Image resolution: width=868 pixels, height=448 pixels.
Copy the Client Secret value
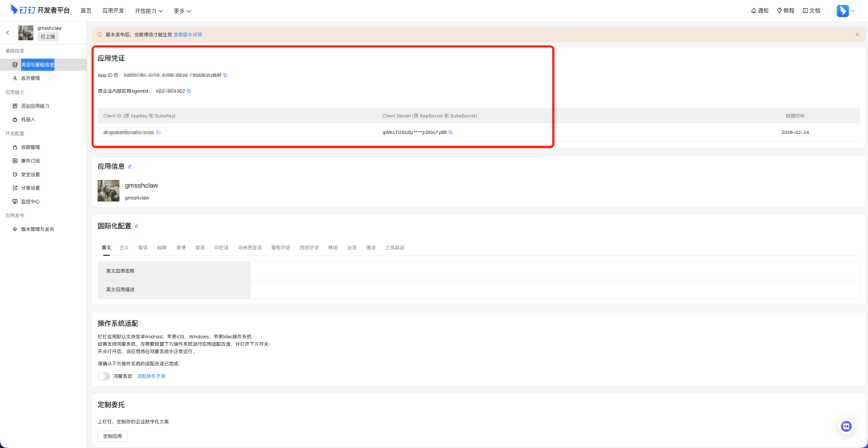click(x=451, y=132)
